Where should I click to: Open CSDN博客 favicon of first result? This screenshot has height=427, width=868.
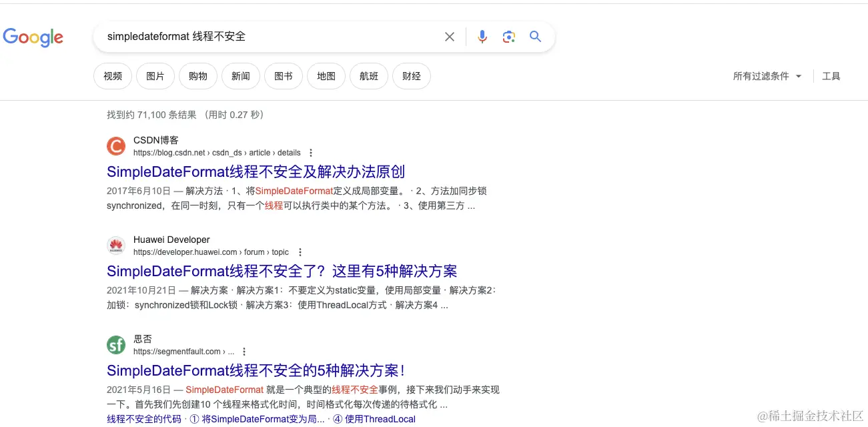pos(116,146)
